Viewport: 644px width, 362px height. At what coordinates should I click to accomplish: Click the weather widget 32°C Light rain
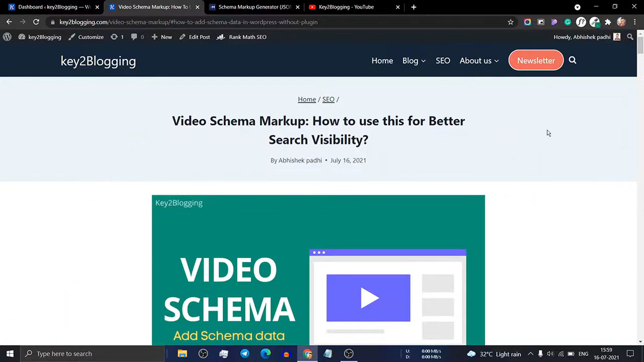point(494,354)
